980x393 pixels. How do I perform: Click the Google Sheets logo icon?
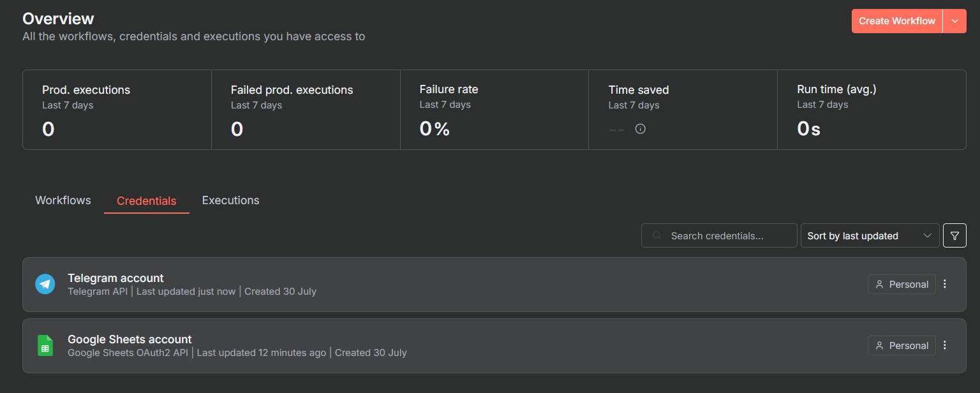pyautogui.click(x=45, y=345)
